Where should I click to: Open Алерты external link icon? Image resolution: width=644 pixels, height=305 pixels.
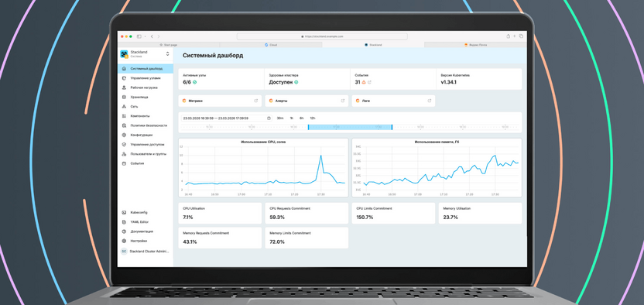pyautogui.click(x=343, y=101)
